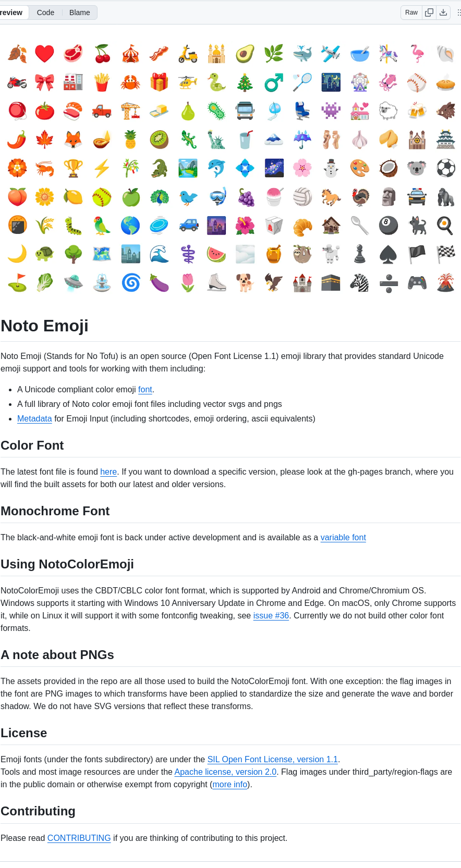
Task: Click the copy raw contents icon
Action: pos(429,12)
